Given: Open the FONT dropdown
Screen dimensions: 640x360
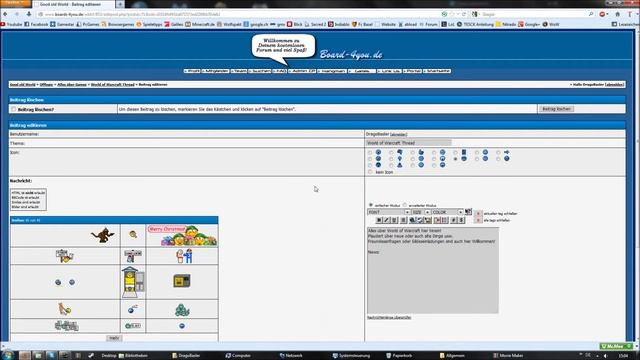Looking at the screenshot, I should tap(389, 212).
